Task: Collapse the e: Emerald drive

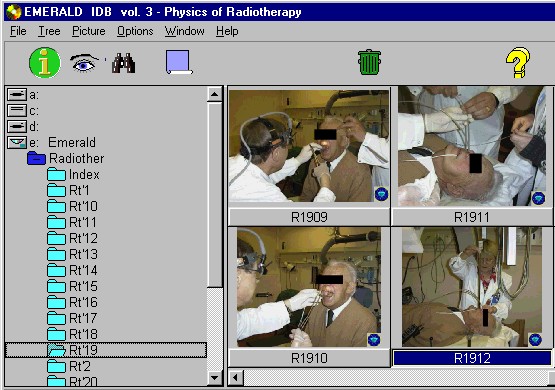Action: click(17, 142)
